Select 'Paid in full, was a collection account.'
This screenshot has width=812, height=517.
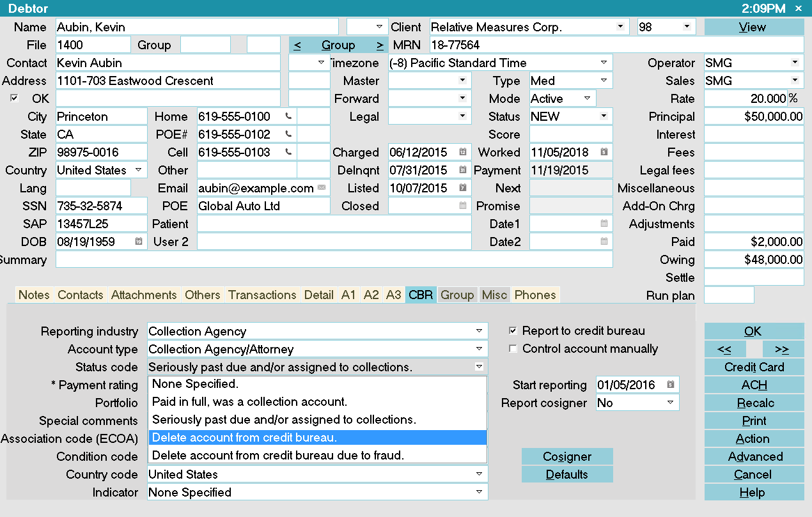coord(317,402)
